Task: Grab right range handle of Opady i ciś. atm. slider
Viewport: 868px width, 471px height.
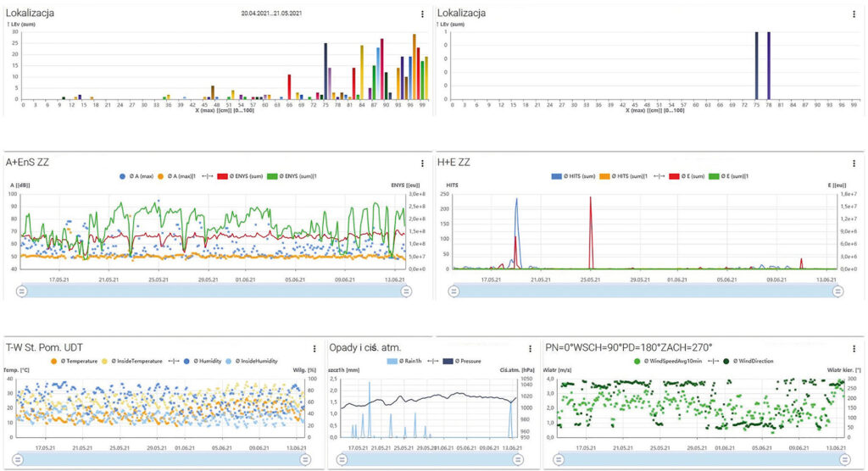Action: tap(518, 459)
